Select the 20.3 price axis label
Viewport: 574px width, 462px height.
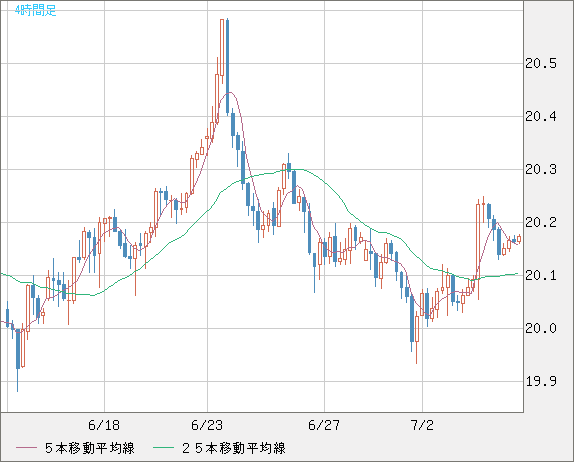tap(541, 169)
